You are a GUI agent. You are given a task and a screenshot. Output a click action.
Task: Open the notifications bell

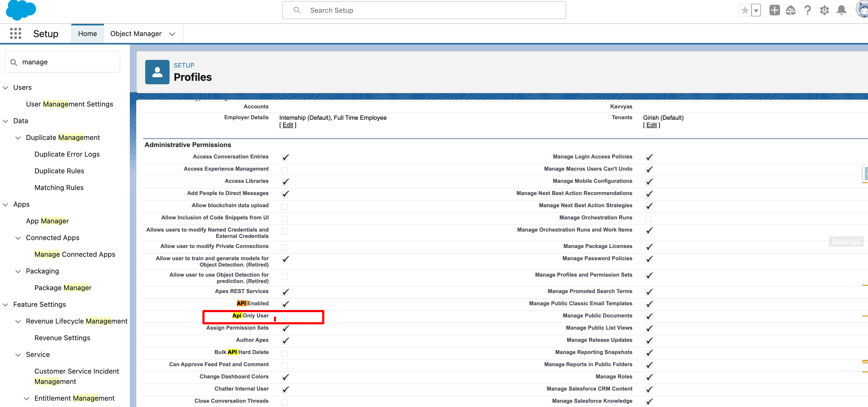pyautogui.click(x=842, y=10)
